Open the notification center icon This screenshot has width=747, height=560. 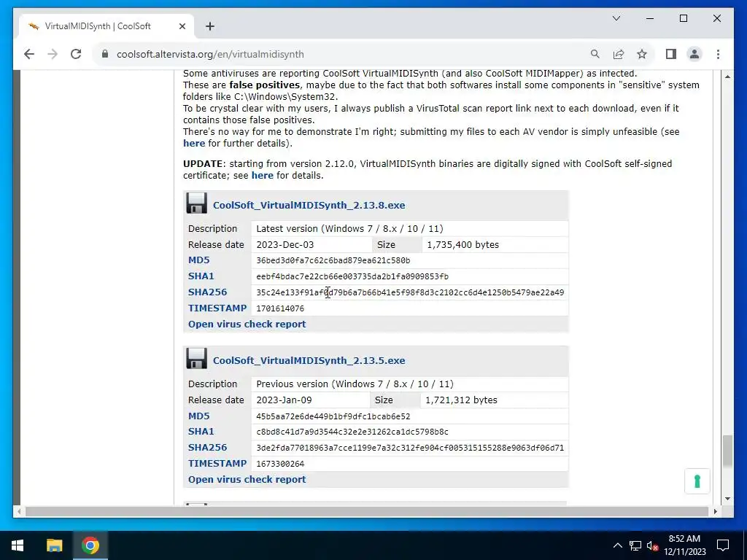pyautogui.click(x=723, y=545)
